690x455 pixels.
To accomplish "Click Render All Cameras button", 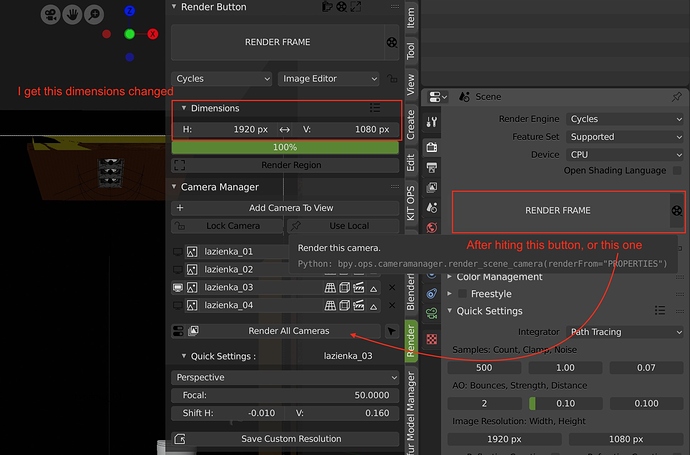I will [x=289, y=331].
